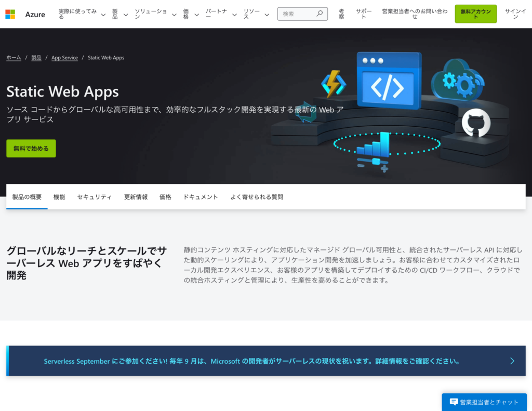This screenshot has height=411, width=532.
Task: Click the Azure Functions lightning bolt icon
Action: click(x=333, y=84)
